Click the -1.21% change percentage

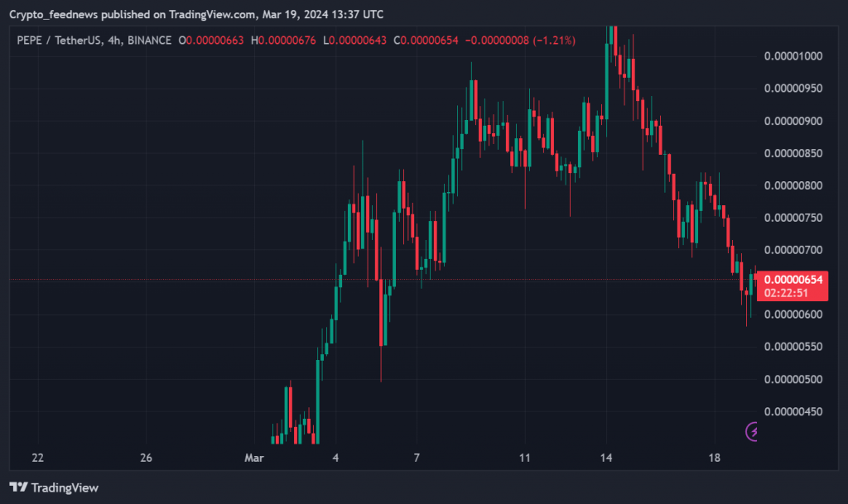tap(556, 41)
